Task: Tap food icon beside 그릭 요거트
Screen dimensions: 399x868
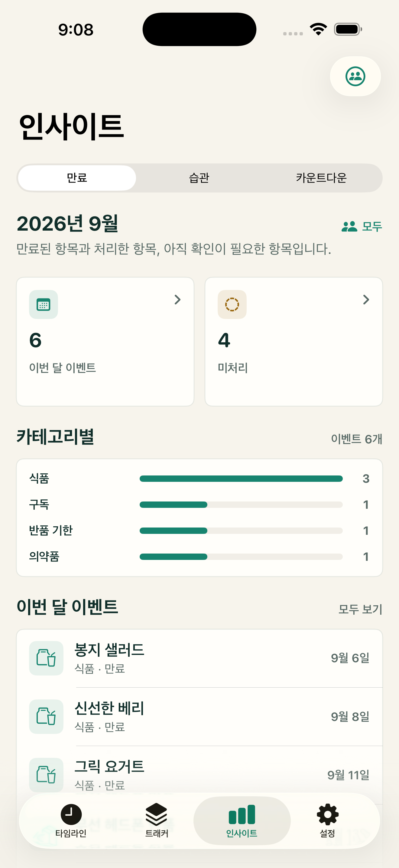Action: 46,775
